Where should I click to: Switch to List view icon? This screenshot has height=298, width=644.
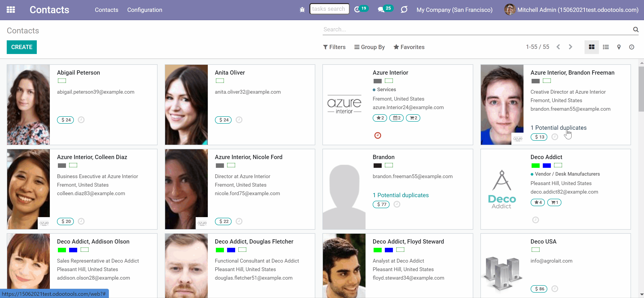605,47
